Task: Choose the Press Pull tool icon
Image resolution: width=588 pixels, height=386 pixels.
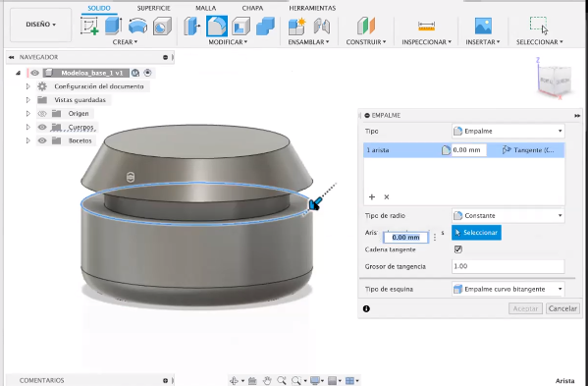Action: click(x=192, y=27)
